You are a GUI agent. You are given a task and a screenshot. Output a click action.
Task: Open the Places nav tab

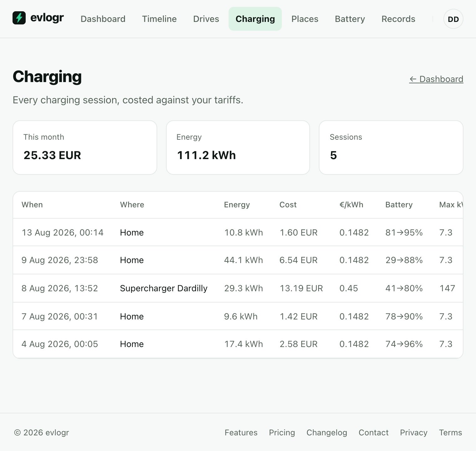coord(305,19)
